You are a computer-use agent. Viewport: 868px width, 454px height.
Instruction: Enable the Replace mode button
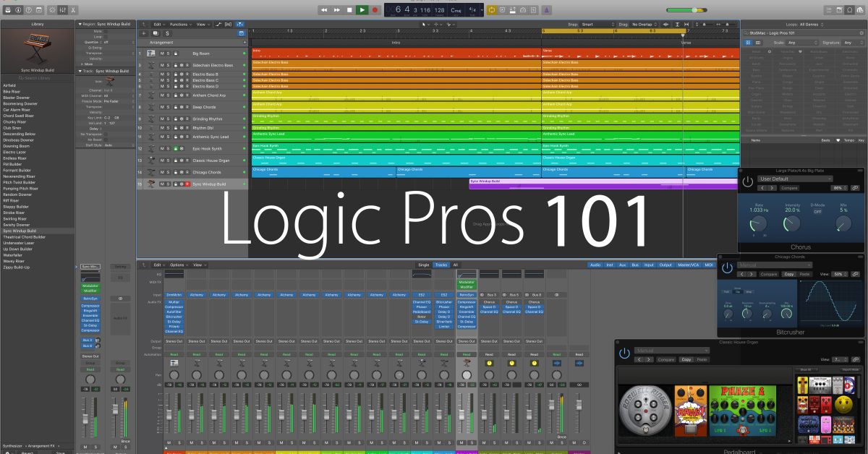pos(503,10)
